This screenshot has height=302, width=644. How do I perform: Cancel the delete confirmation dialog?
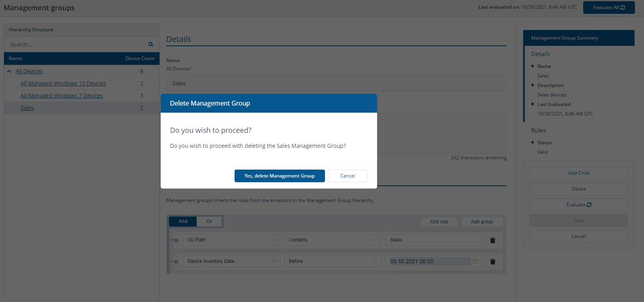[347, 176]
